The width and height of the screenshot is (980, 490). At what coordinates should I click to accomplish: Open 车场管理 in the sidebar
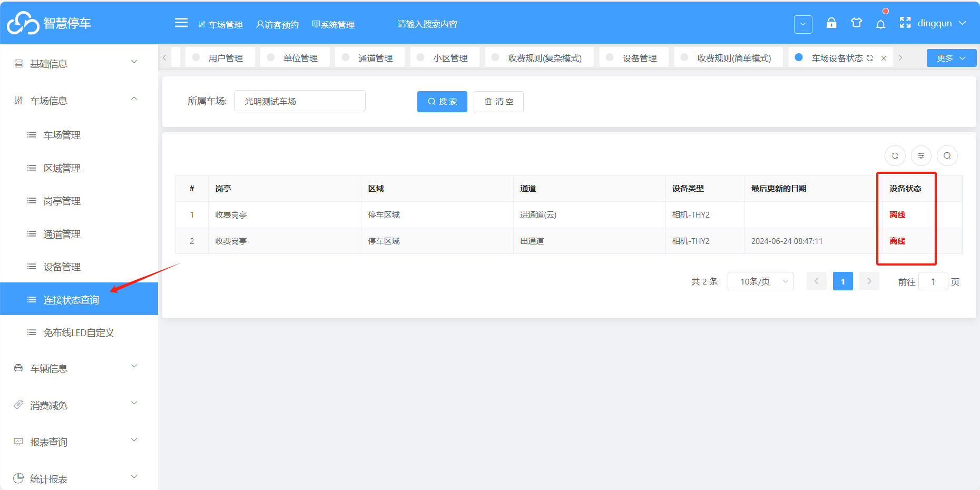(79, 135)
